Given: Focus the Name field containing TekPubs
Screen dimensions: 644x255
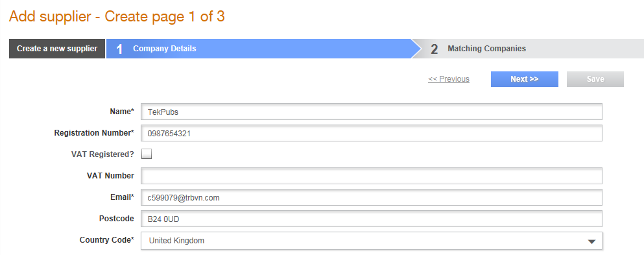Looking at the screenshot, I should 371,112.
